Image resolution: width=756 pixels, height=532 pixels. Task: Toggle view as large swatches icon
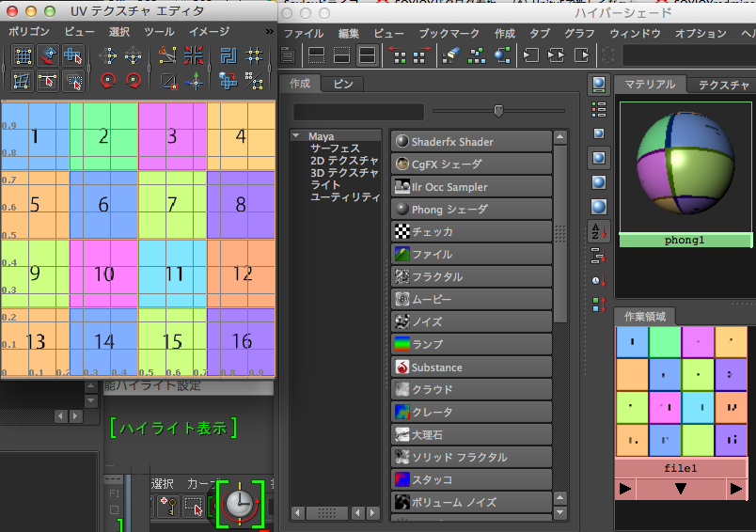coord(599,181)
